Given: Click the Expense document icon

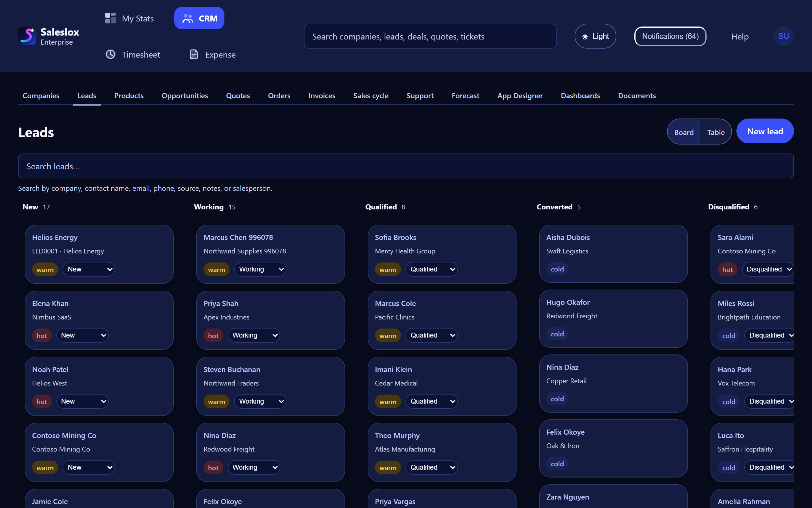Looking at the screenshot, I should 194,54.
